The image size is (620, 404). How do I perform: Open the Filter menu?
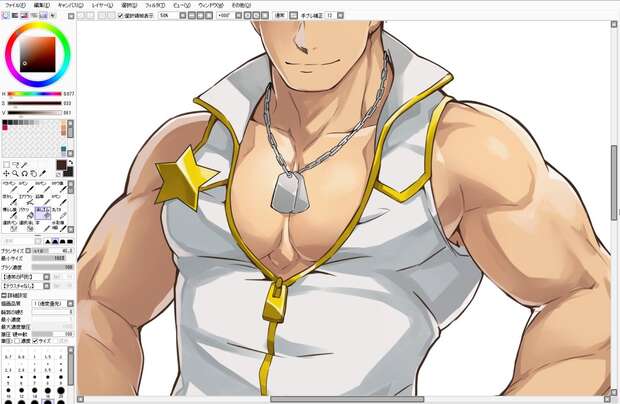(x=155, y=6)
